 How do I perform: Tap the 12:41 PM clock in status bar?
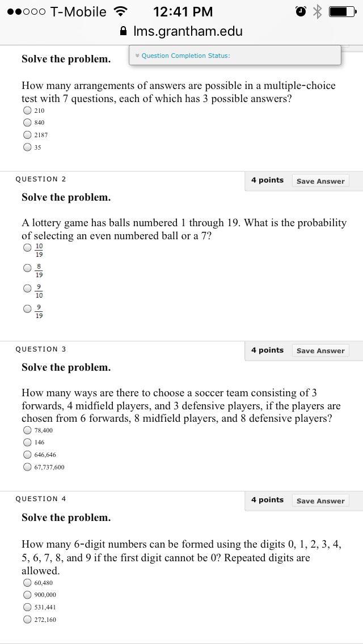(183, 12)
